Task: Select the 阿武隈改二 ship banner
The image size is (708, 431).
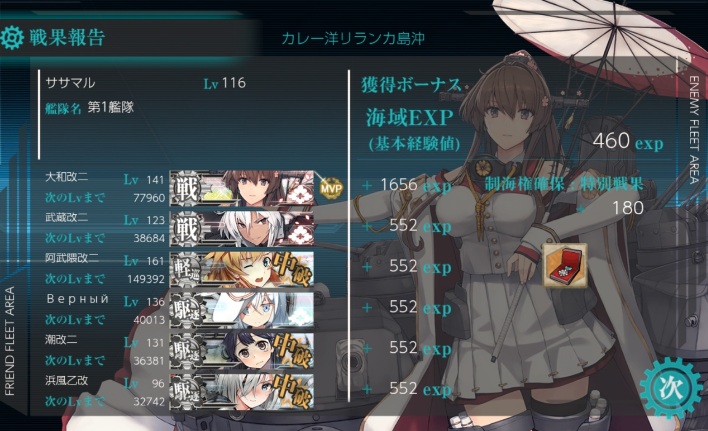Action: pyautogui.click(x=242, y=269)
